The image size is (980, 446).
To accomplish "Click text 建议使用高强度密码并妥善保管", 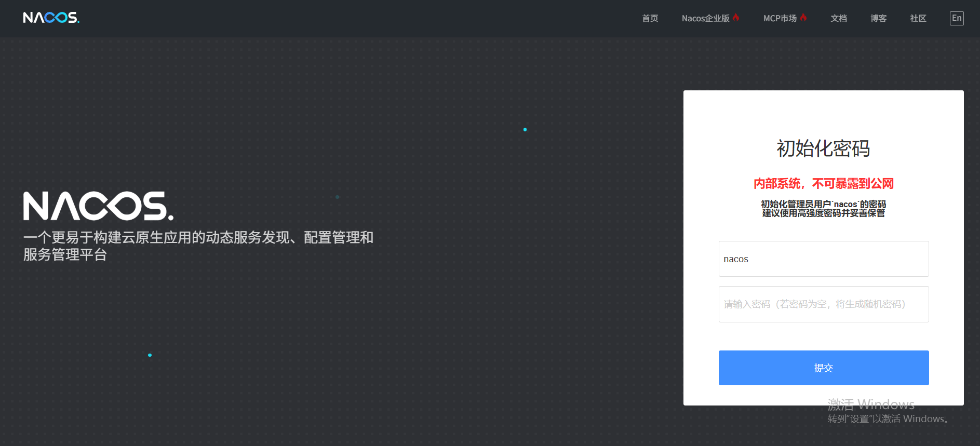I will (x=823, y=213).
